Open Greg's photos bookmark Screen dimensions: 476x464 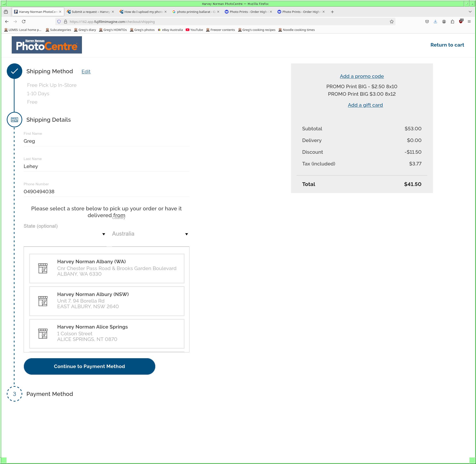coord(142,30)
